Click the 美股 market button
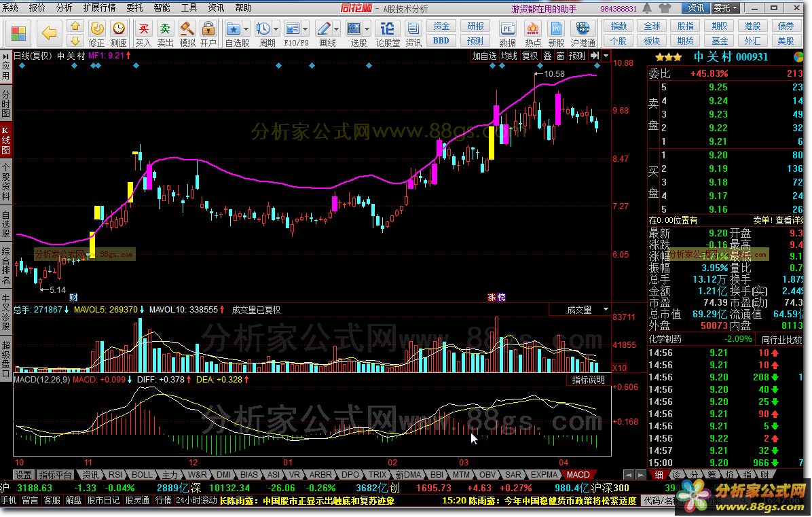This screenshot has width=812, height=517. click(x=786, y=40)
